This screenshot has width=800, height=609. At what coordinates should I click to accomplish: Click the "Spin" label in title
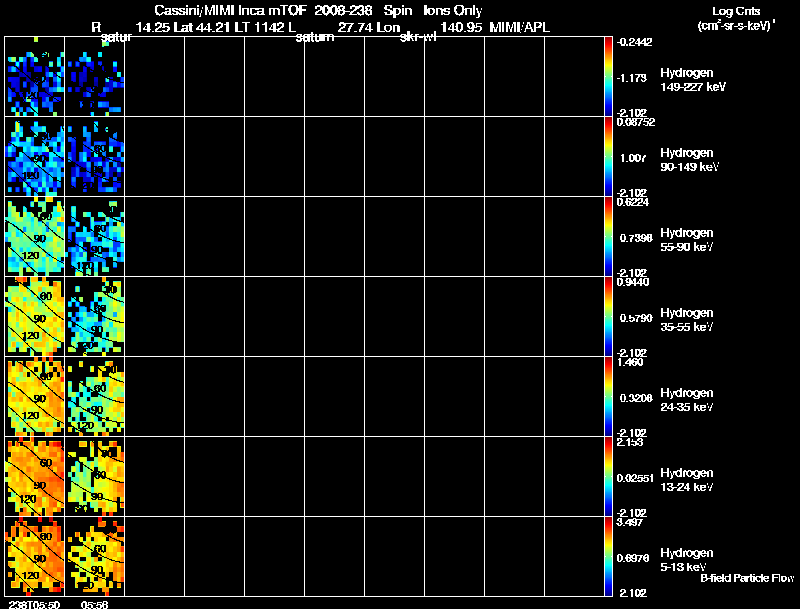397,11
